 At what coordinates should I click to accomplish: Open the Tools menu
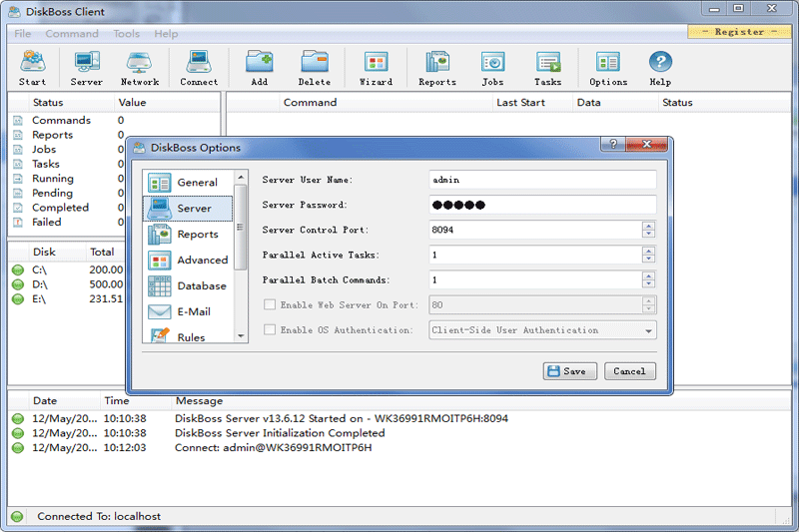[x=127, y=34]
